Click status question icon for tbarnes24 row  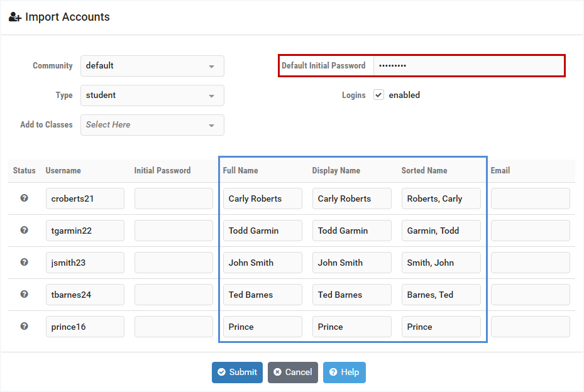pyautogui.click(x=24, y=294)
